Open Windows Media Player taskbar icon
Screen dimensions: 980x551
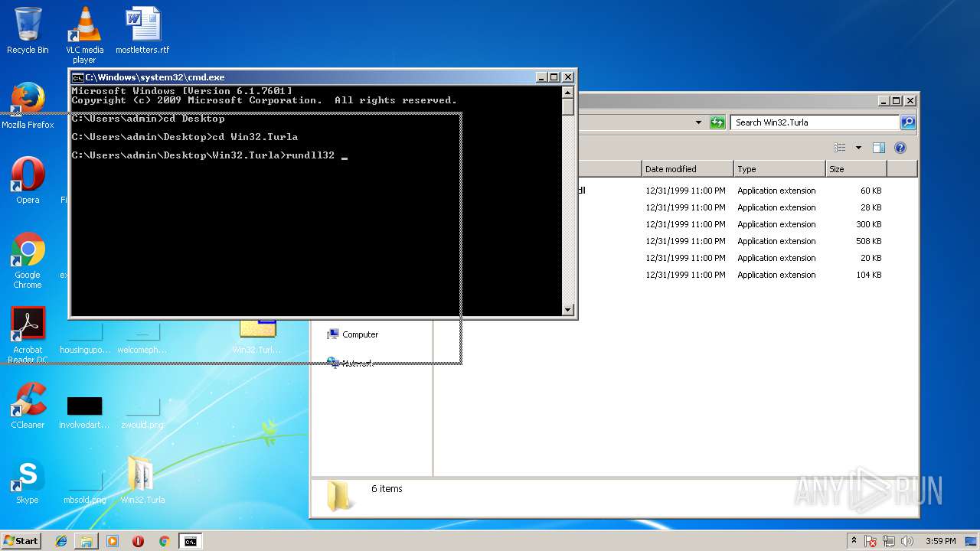click(113, 541)
